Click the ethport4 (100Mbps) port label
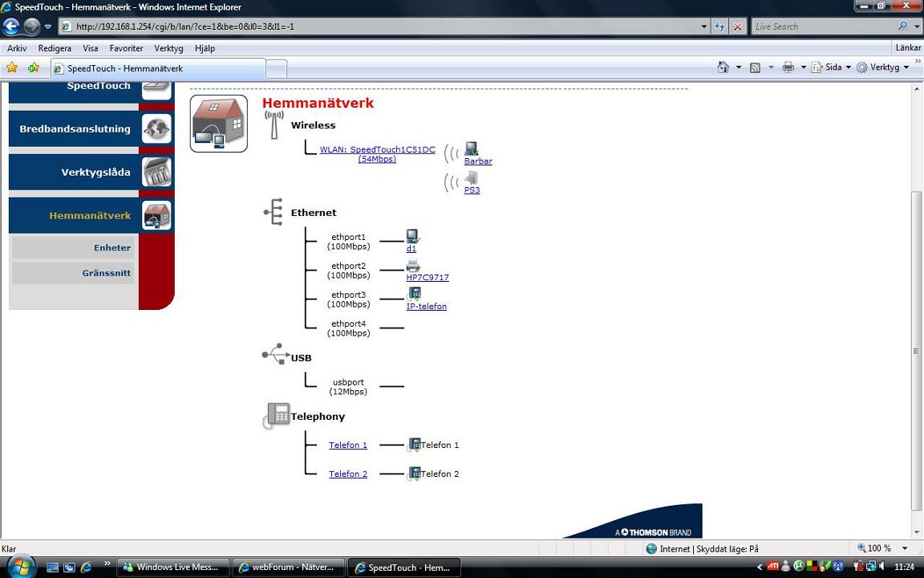 (x=348, y=328)
